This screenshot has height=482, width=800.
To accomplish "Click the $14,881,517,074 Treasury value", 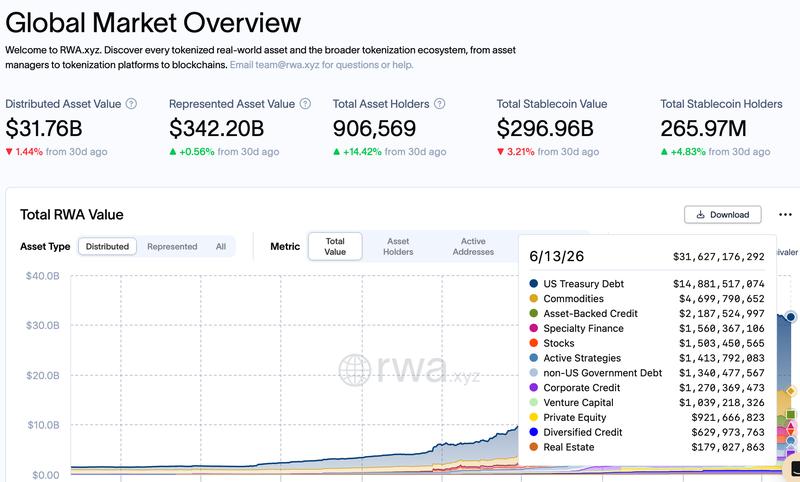I will [x=718, y=284].
